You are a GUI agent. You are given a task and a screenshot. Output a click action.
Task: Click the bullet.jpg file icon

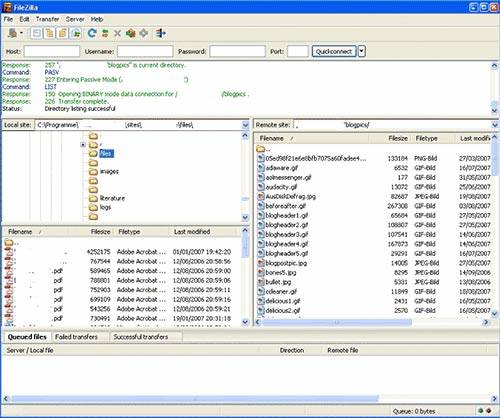261,282
